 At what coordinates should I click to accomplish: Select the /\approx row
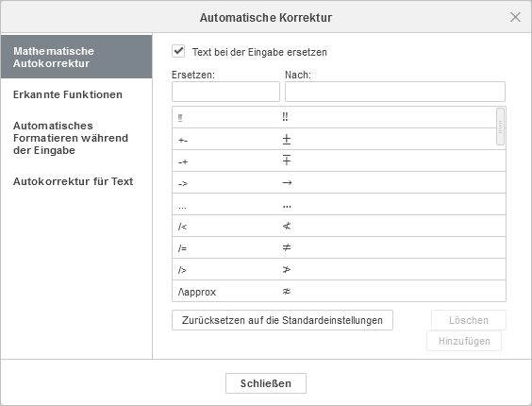tap(339, 291)
